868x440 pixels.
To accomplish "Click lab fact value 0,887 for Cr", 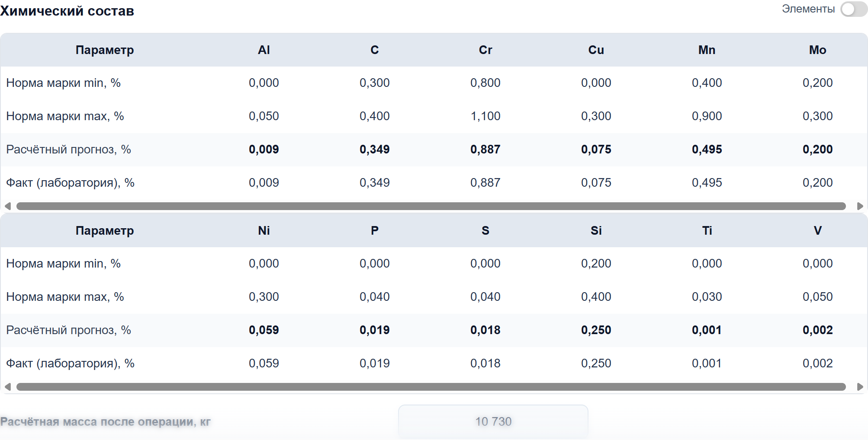I will click(x=485, y=183).
